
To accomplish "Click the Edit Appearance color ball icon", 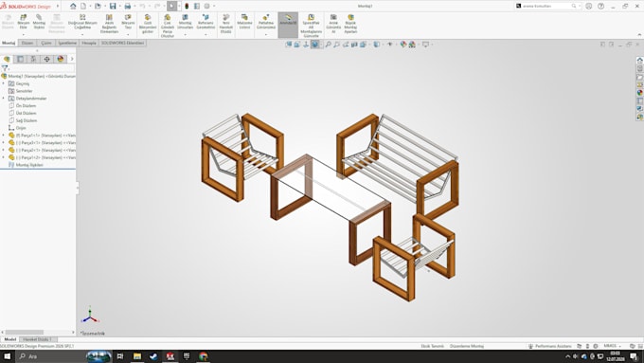I will pos(403,45).
